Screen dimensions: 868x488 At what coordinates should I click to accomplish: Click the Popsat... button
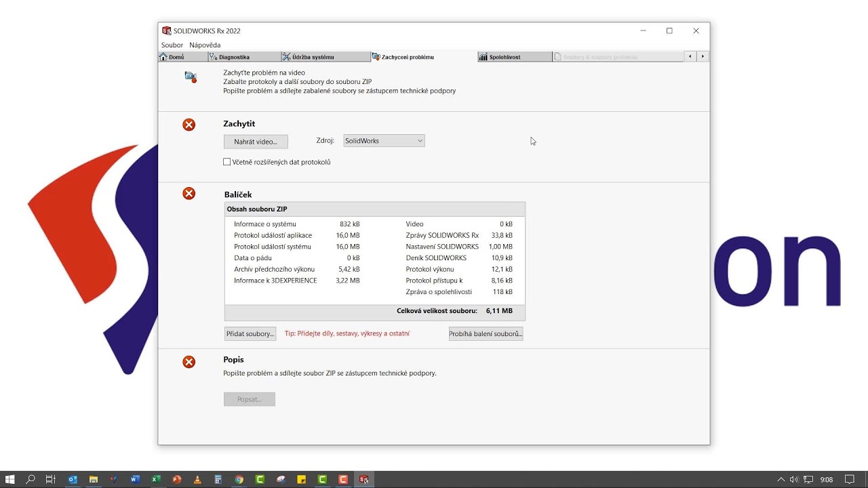click(250, 399)
